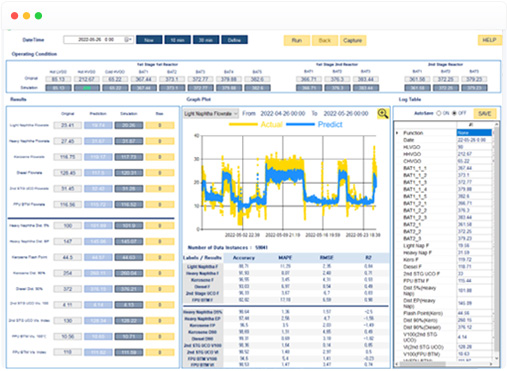Click the 2nd Stage Reactor BAT3 field 379.23
507x371 pixels.
(474, 79)
